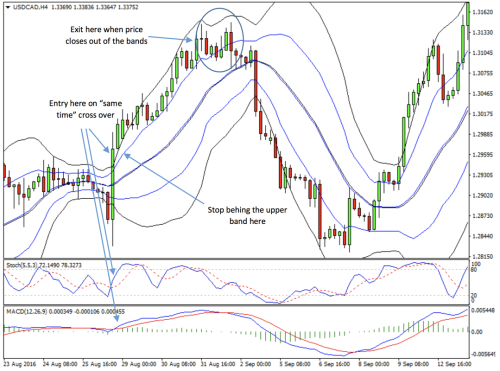Click the dropdown triangle beside USDCAD,H4
Viewport: 500px width, 371px height.
click(8, 7)
